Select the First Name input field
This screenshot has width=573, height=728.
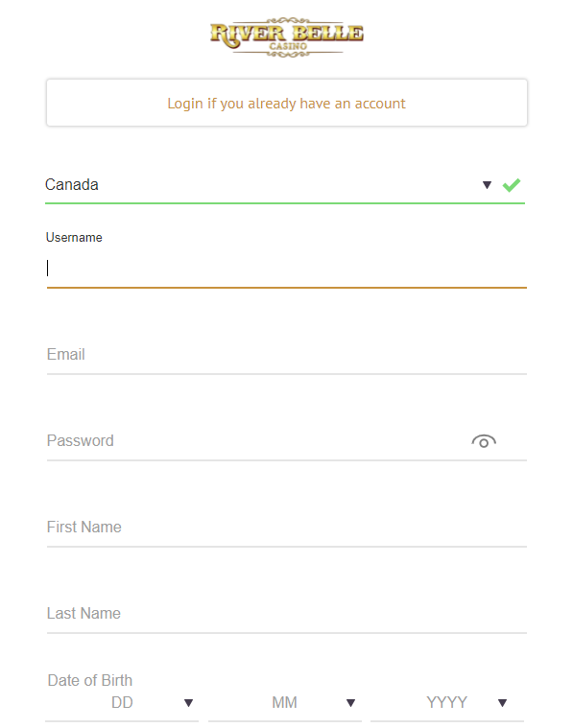coord(287,528)
